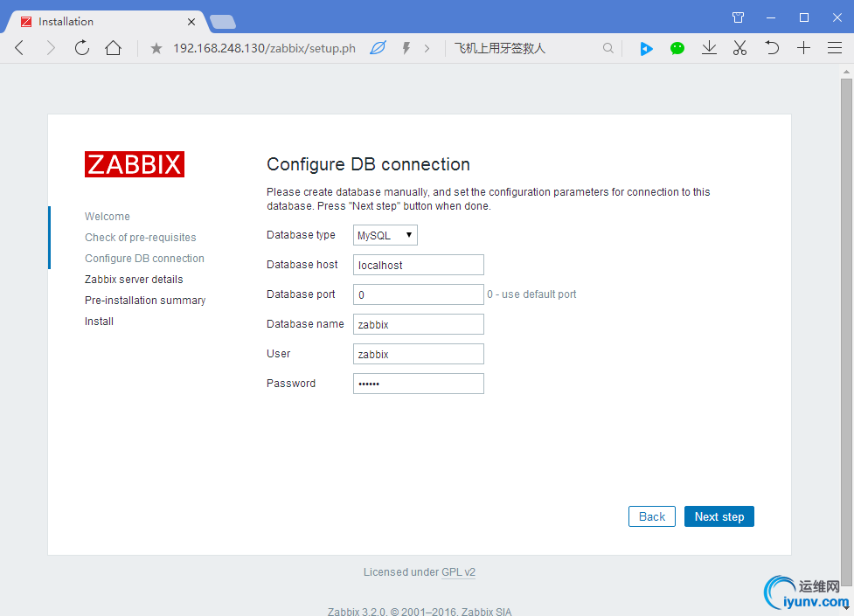Click the scissors screenshot icon
Screen dimensions: 854x616
click(739, 48)
